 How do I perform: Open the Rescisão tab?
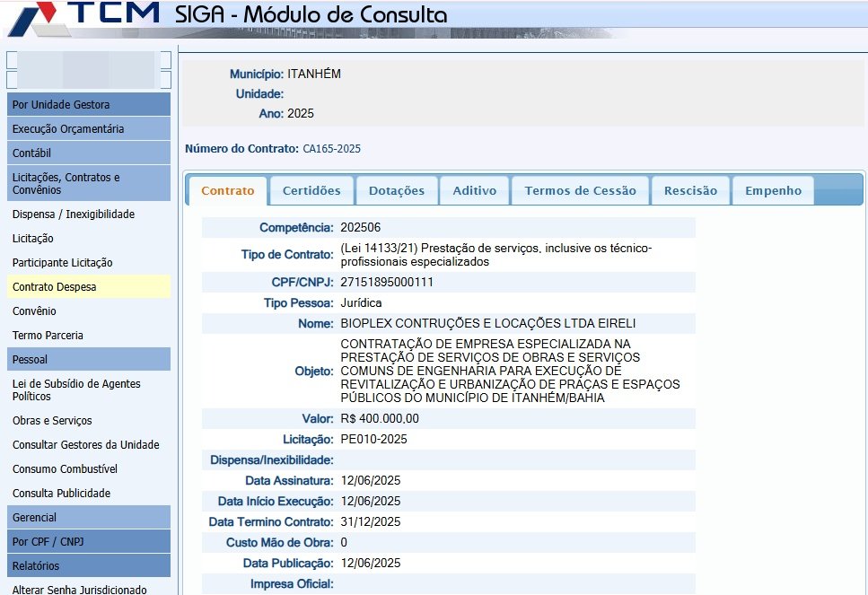pyautogui.click(x=690, y=190)
